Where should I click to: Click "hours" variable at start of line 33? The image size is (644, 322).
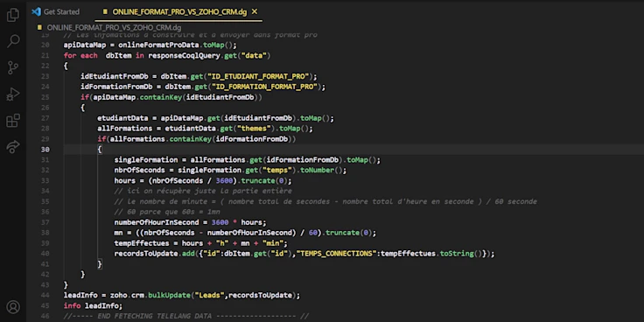click(125, 181)
